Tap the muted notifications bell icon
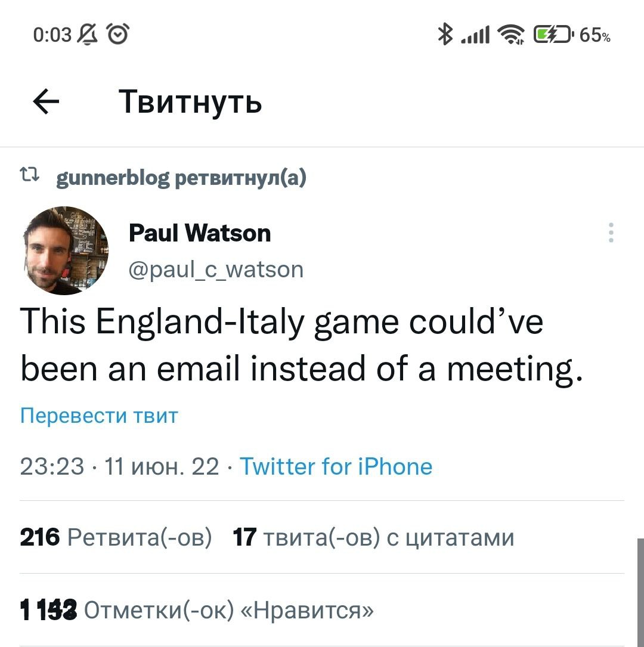 (89, 36)
